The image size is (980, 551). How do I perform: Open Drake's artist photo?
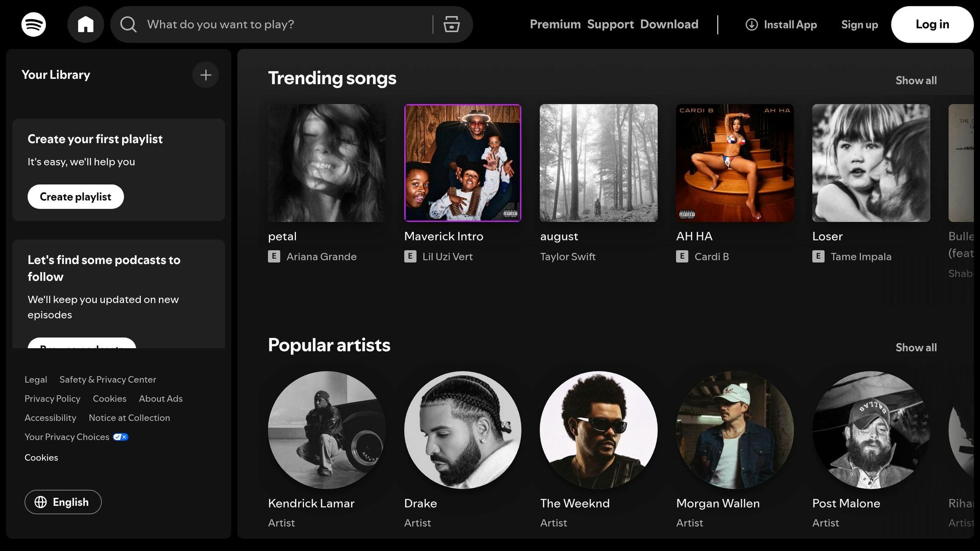pyautogui.click(x=463, y=430)
